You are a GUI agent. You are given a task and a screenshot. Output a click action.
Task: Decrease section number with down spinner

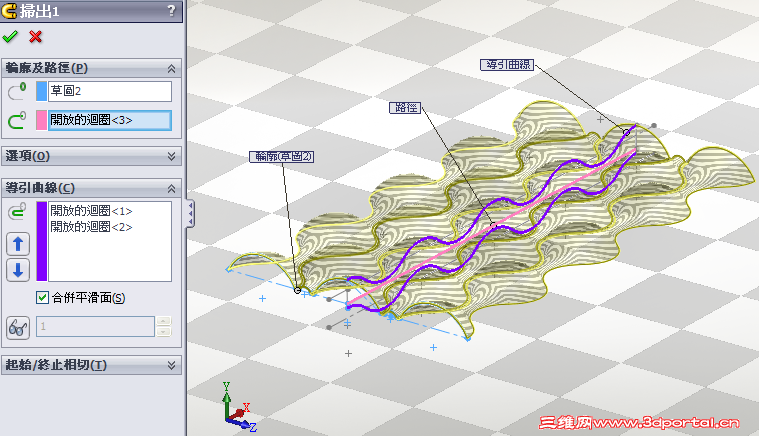pos(164,331)
